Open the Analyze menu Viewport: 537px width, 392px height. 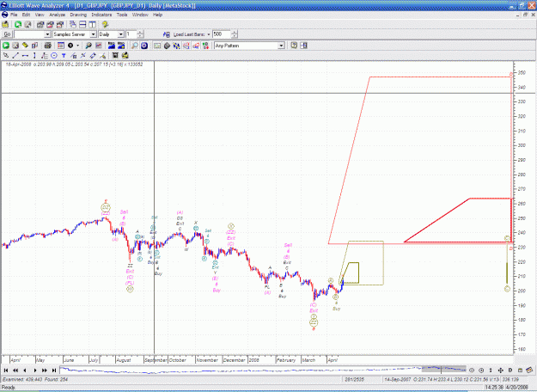point(57,15)
